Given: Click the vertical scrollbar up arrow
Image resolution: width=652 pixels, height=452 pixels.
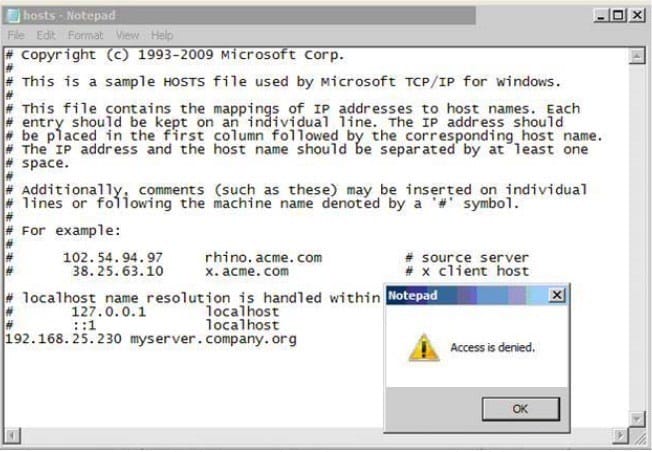Looking at the screenshot, I should (x=637, y=56).
